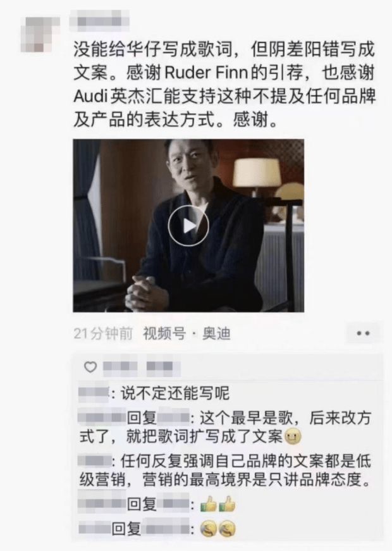Tap the 21分钟前 timestamp

103,334
